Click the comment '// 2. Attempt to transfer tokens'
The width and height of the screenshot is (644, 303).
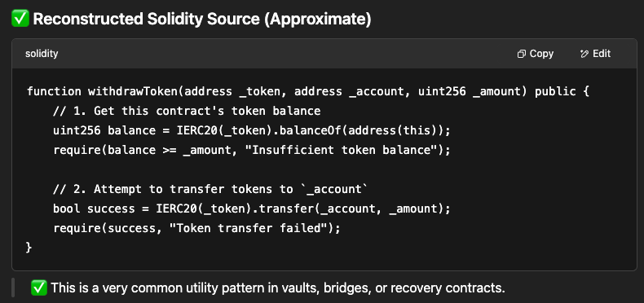210,189
